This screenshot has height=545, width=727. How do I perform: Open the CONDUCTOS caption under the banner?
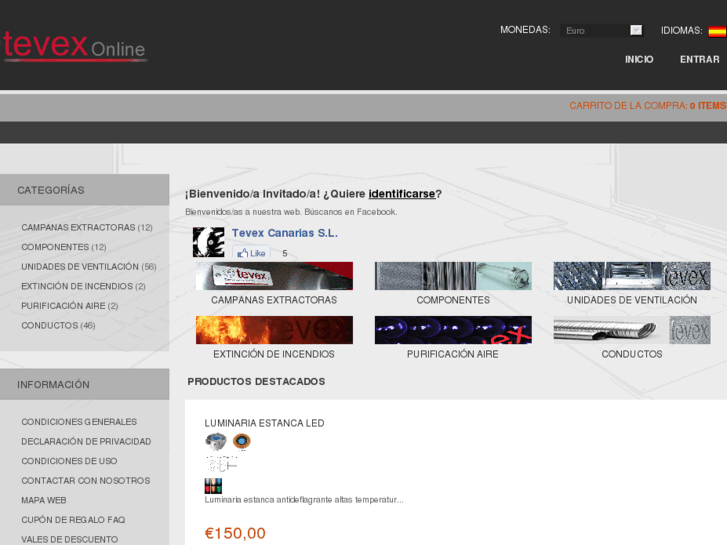(632, 354)
